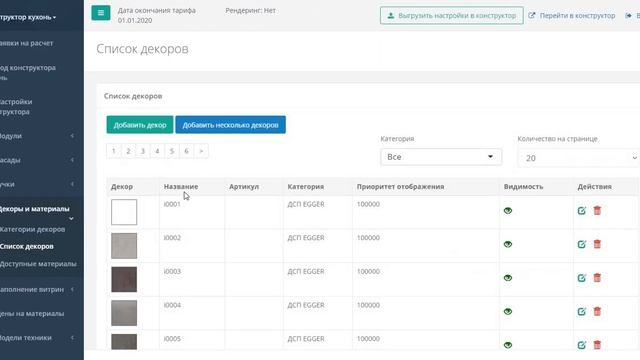The image size is (640, 360).
Task: Delete decor I0001
Action: (597, 210)
